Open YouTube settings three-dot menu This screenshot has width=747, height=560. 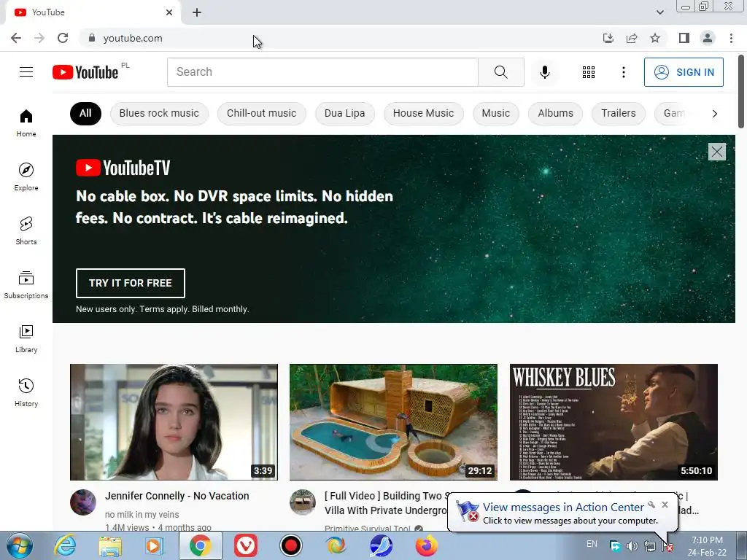coord(623,72)
